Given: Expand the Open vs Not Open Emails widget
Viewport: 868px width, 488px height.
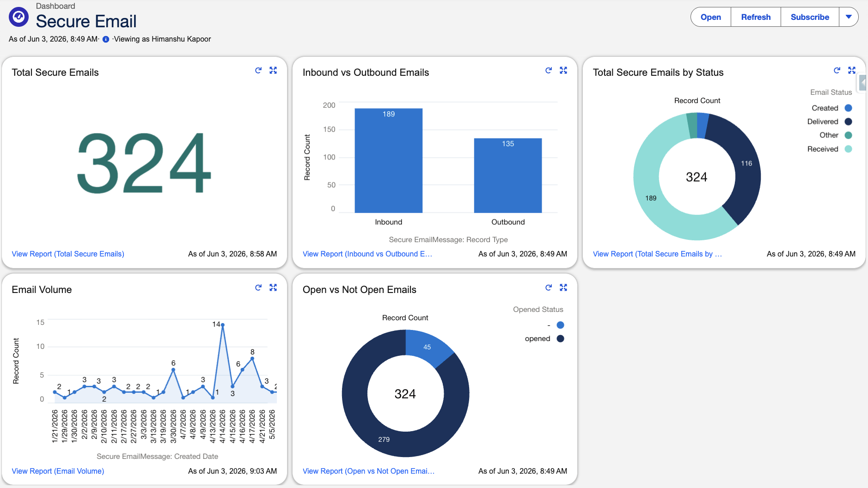Looking at the screenshot, I should tap(563, 287).
